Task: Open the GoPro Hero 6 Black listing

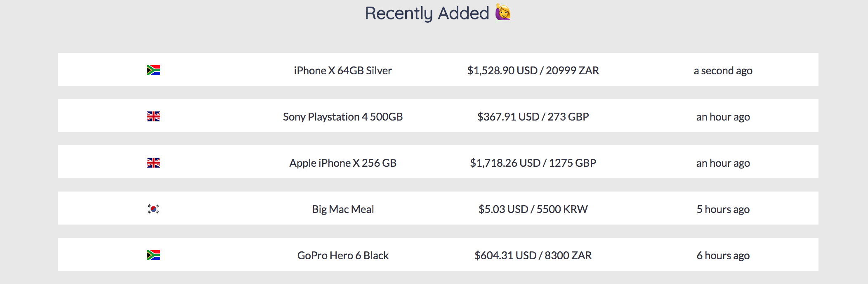Action: point(344,256)
